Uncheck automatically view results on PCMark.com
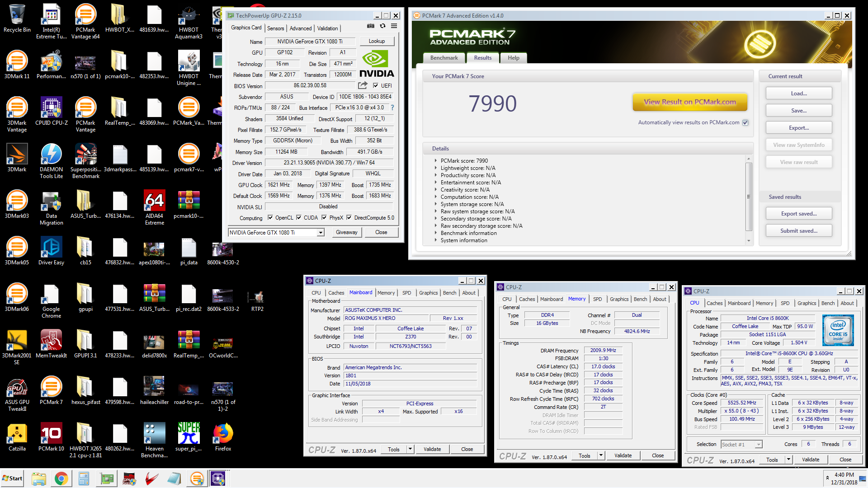Viewport: 868px width, 488px height. (745, 122)
